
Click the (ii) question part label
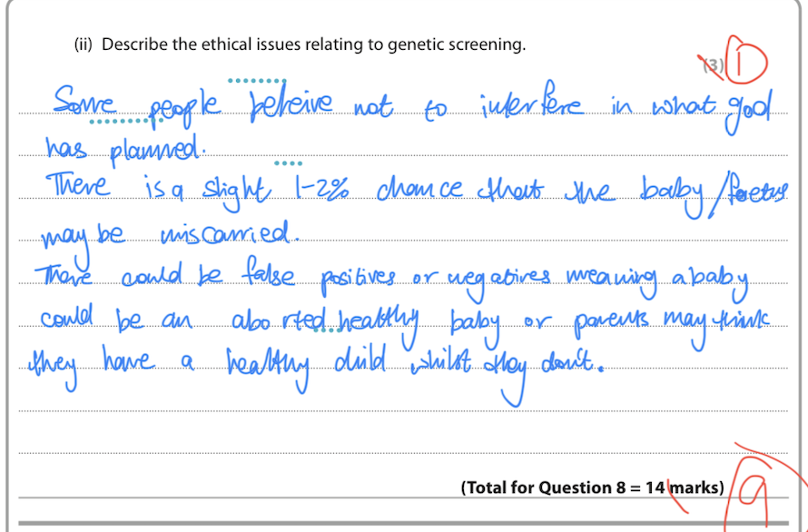(x=85, y=44)
